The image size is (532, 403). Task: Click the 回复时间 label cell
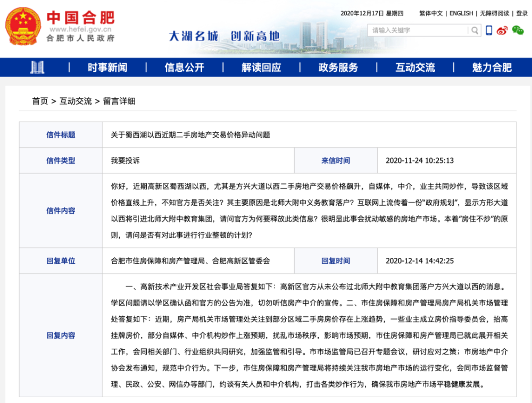coord(336,261)
